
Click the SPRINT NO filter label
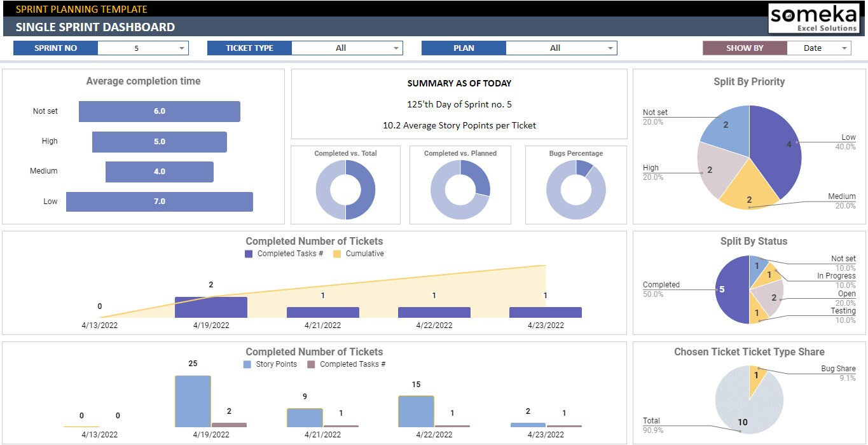[55, 48]
